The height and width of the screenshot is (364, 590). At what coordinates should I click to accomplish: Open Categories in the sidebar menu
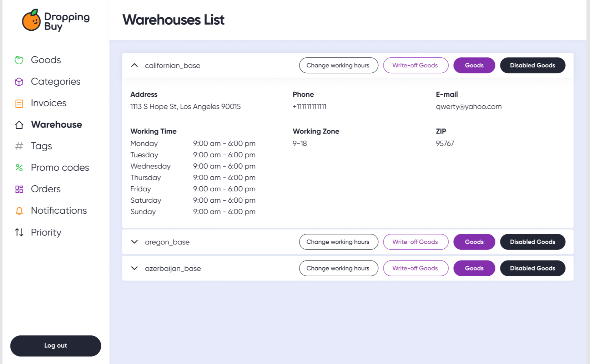[56, 82]
